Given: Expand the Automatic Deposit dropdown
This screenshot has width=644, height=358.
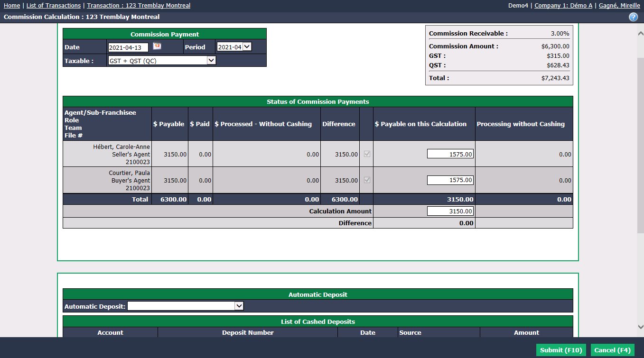Looking at the screenshot, I should (x=185, y=306).
